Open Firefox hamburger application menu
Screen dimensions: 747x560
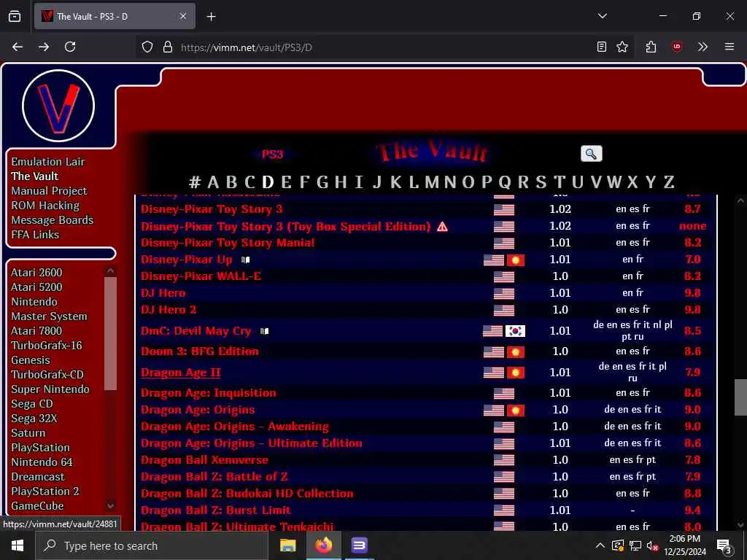729,47
